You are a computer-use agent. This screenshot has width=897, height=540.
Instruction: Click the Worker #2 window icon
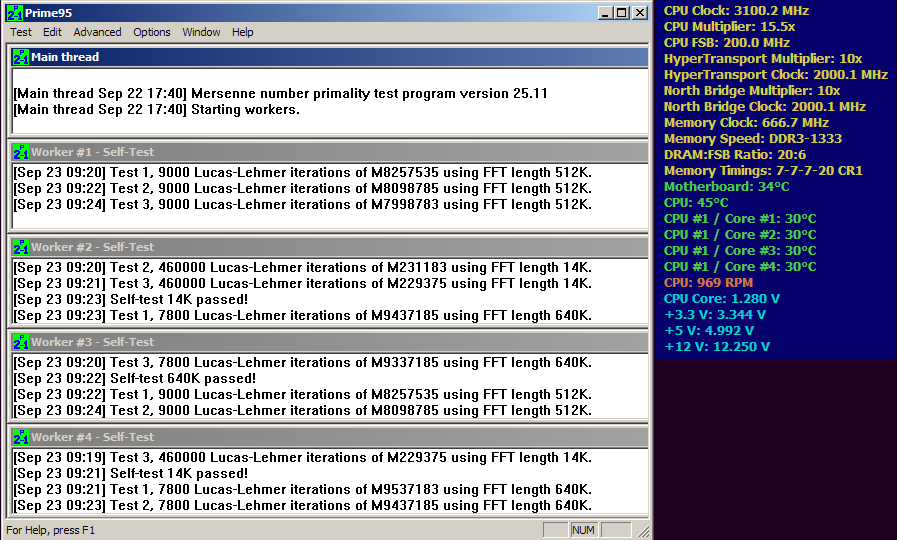coord(21,247)
